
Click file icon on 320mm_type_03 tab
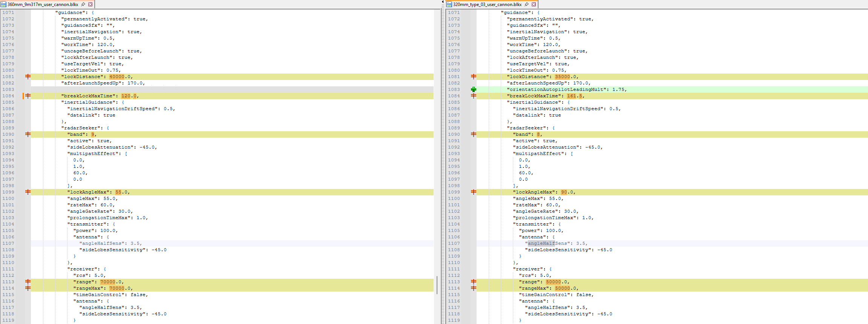tap(449, 5)
